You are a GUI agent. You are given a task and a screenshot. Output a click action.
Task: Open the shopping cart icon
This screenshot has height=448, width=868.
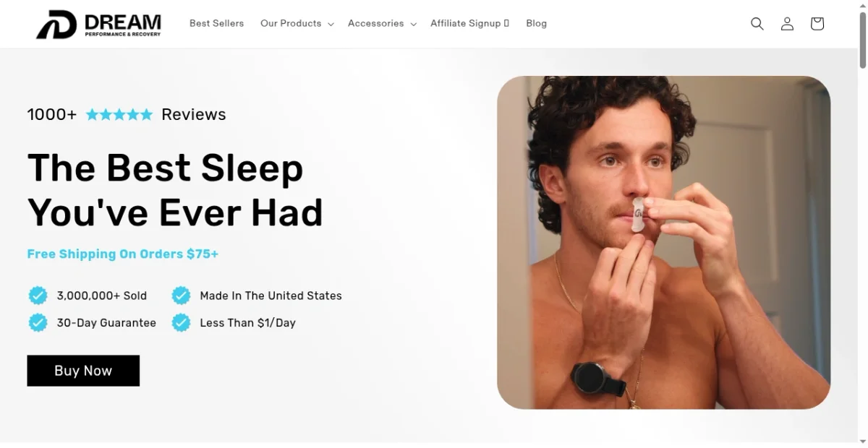[x=817, y=24]
